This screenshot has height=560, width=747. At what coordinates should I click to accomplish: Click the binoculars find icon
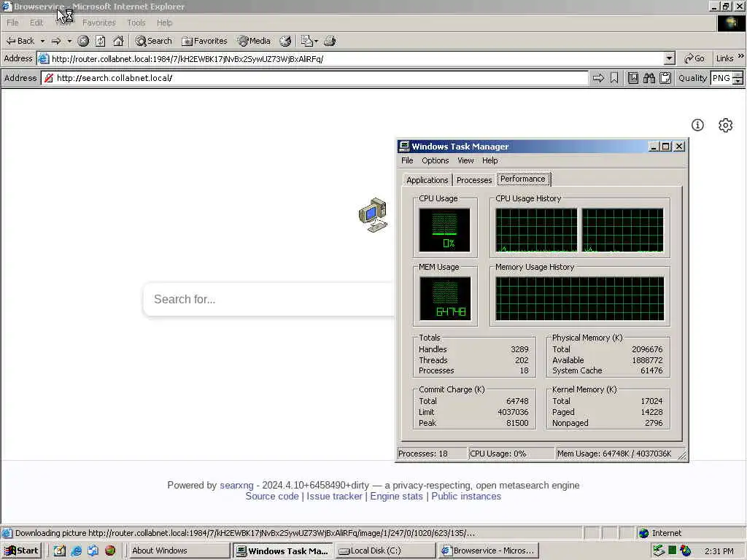[649, 78]
